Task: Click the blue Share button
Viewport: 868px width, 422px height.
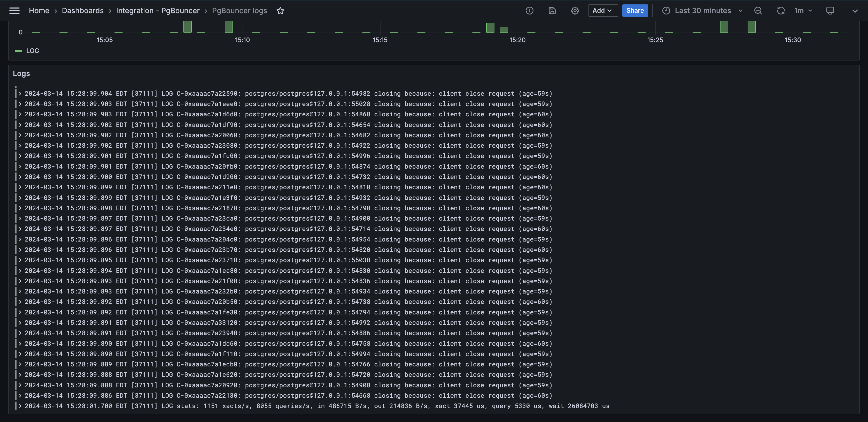Action: click(635, 11)
